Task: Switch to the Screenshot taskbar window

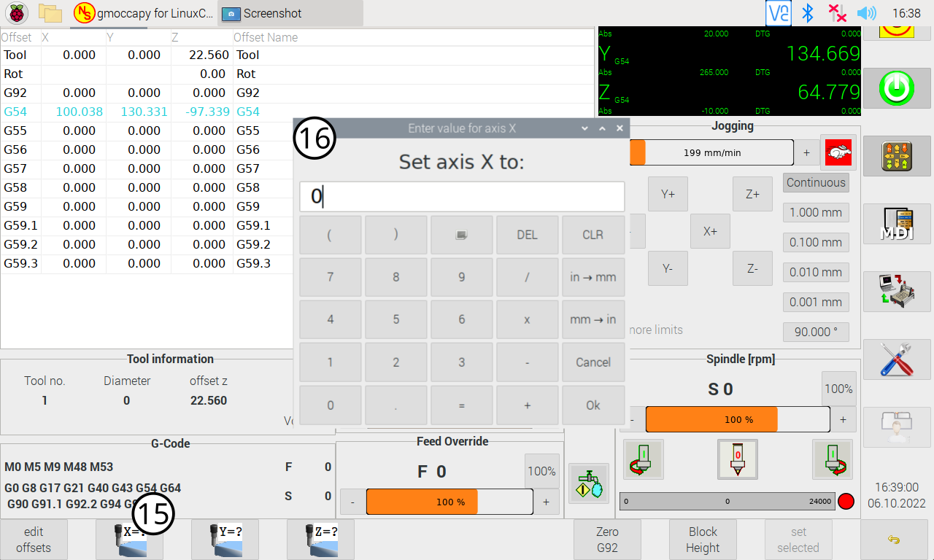Action: click(x=290, y=13)
